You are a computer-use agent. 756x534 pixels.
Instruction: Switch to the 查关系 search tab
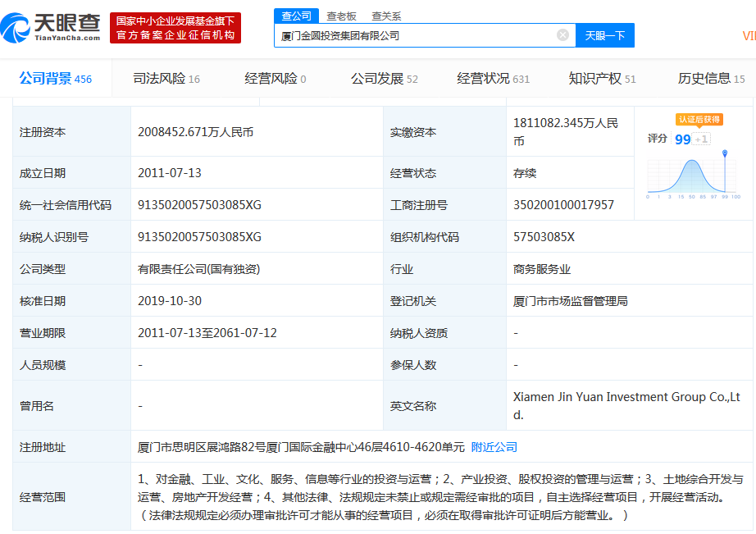[x=386, y=16]
